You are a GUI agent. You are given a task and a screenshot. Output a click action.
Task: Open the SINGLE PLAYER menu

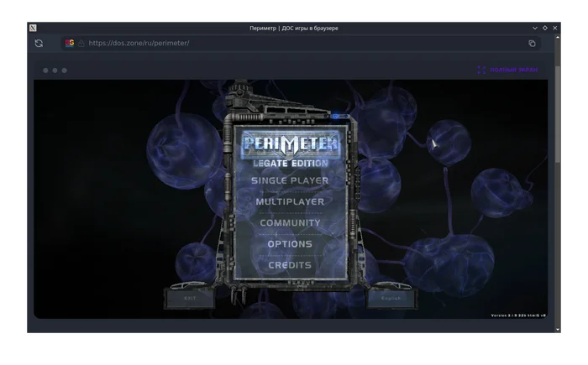tap(290, 180)
